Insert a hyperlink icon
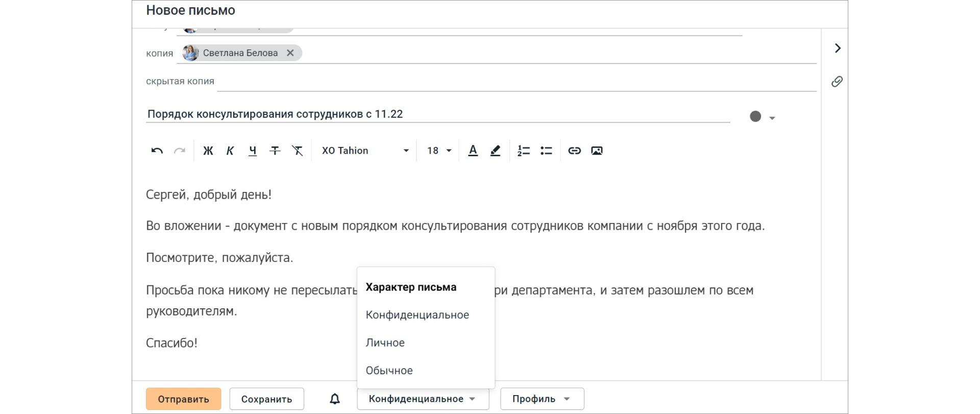Image resolution: width=980 pixels, height=414 pixels. click(x=574, y=151)
